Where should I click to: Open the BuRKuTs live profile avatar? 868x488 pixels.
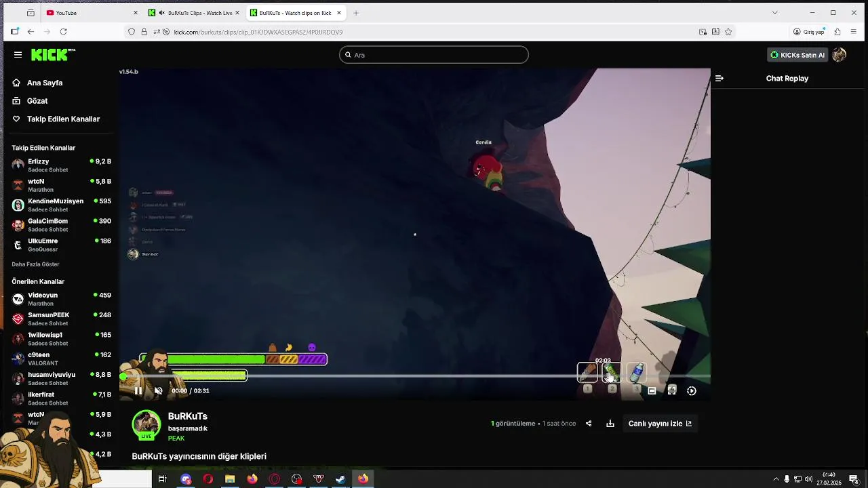[x=146, y=425]
